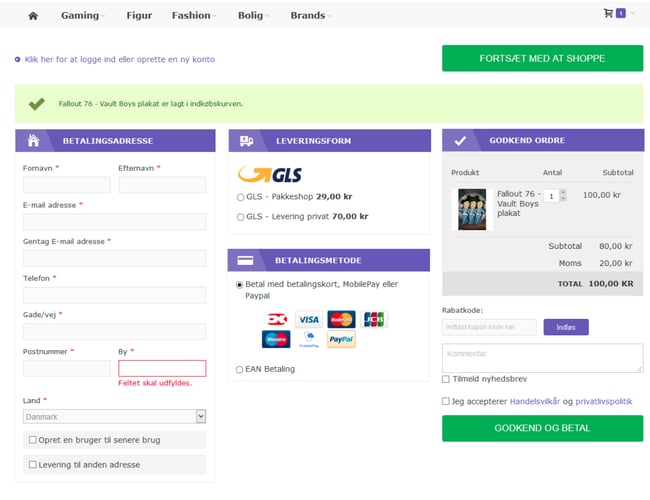Image resolution: width=650 pixels, height=500 pixels.
Task: Click the green success checkmark icon
Action: click(x=36, y=103)
